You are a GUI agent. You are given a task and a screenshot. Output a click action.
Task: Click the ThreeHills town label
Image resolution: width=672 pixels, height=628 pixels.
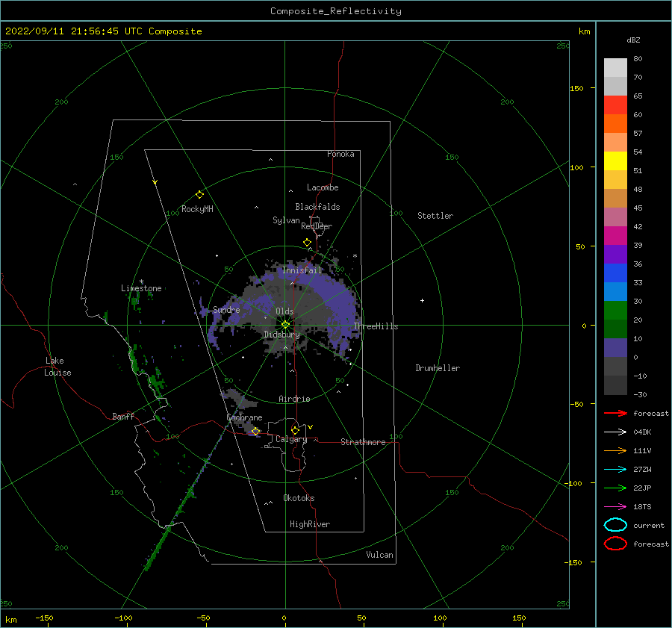pyautogui.click(x=376, y=326)
